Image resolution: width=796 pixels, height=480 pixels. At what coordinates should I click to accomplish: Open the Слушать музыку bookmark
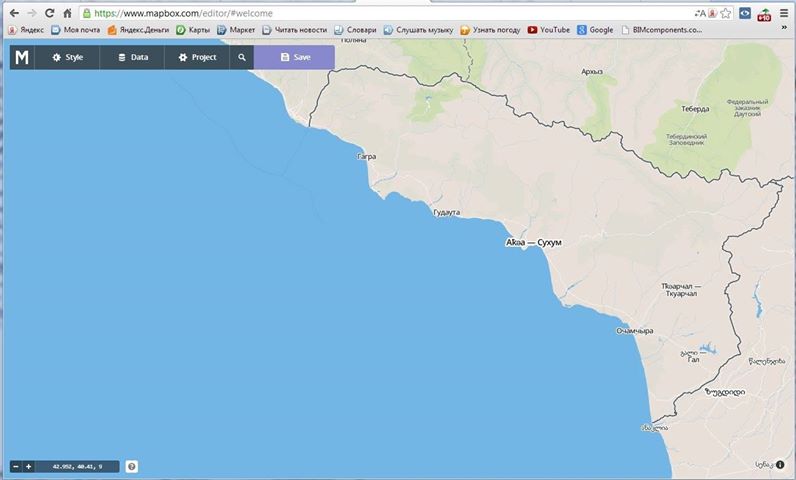tap(418, 30)
